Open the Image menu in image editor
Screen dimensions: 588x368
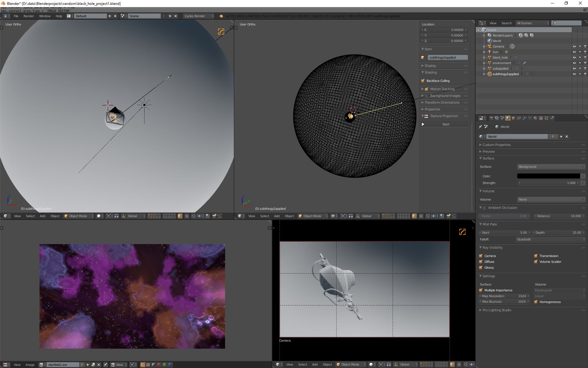tap(30, 365)
